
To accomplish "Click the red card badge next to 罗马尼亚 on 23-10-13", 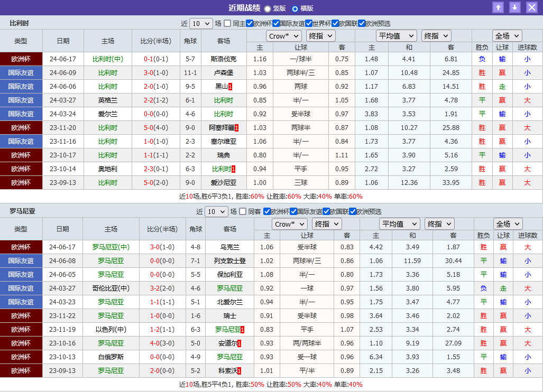I will (x=242, y=357).
